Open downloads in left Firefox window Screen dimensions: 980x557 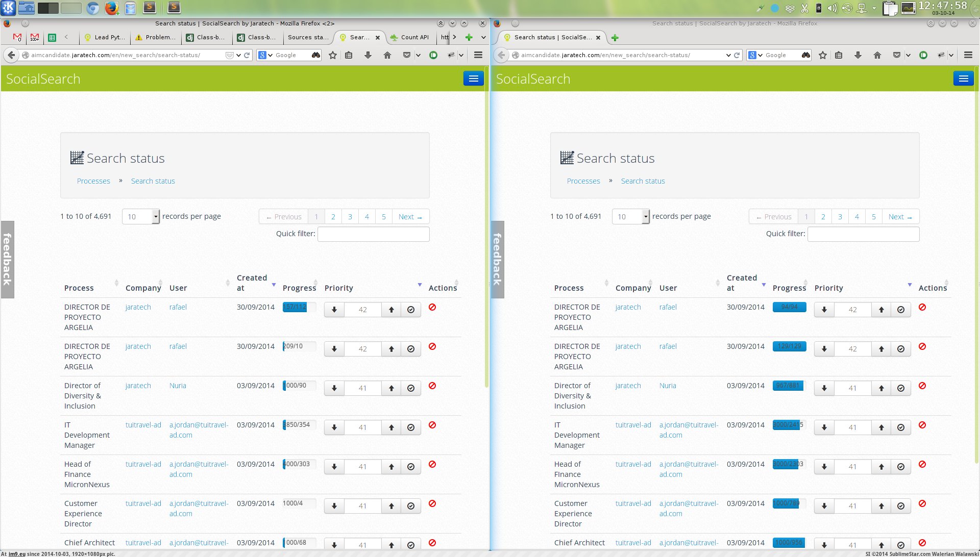(368, 55)
